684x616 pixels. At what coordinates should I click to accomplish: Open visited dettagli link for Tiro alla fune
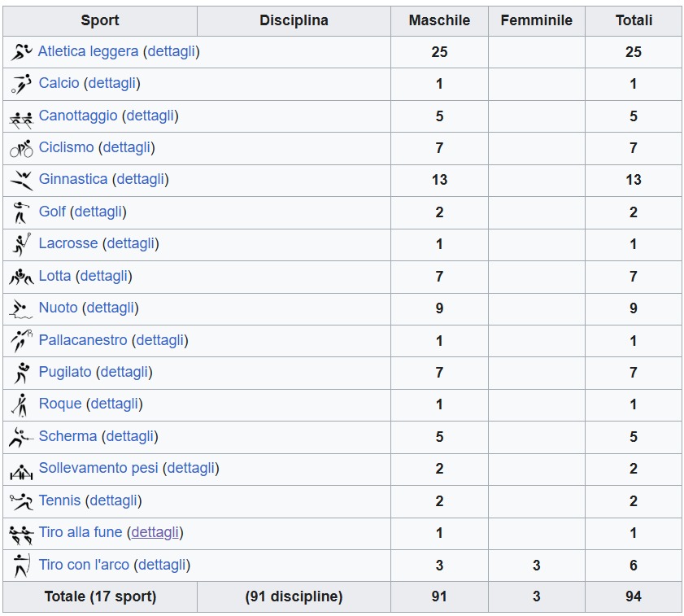click(x=155, y=532)
